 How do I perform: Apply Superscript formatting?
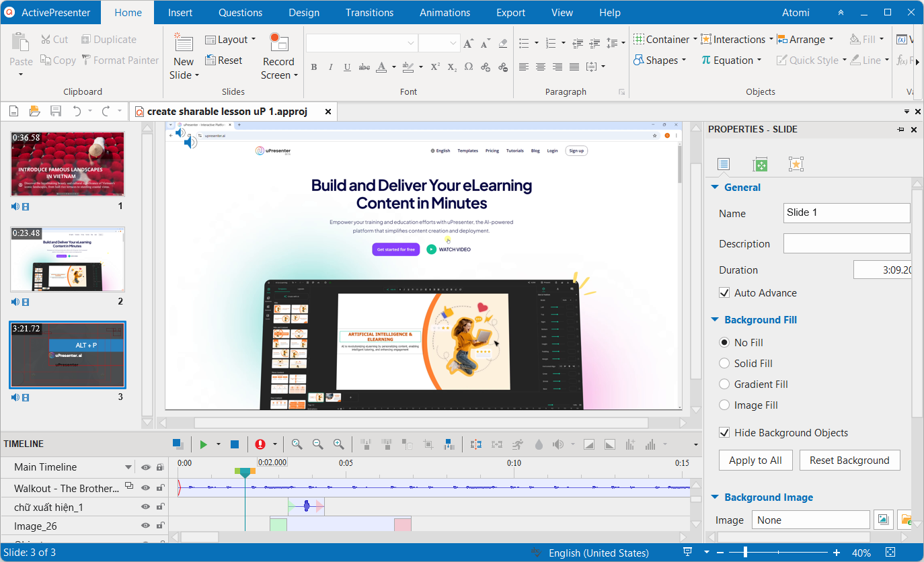pos(435,67)
